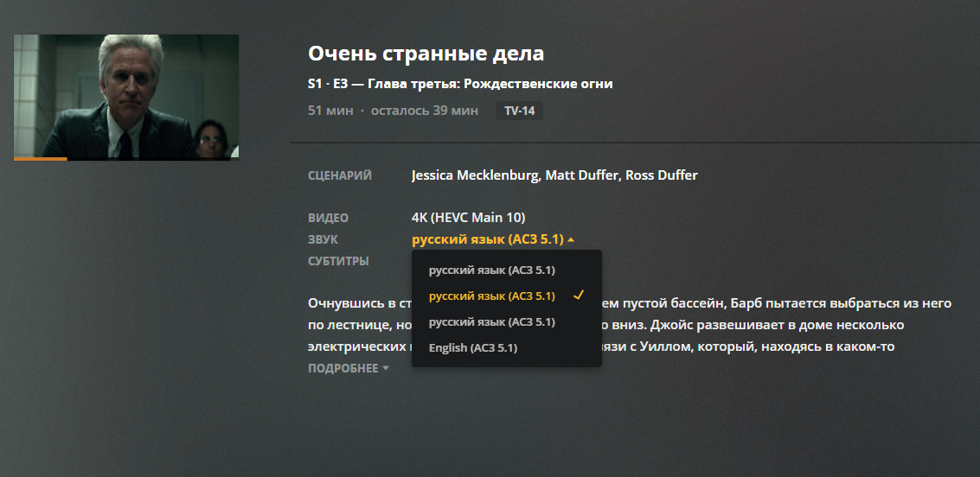Click the ВИДЕО label
Viewport: 980px width, 477px height.
pyautogui.click(x=328, y=218)
